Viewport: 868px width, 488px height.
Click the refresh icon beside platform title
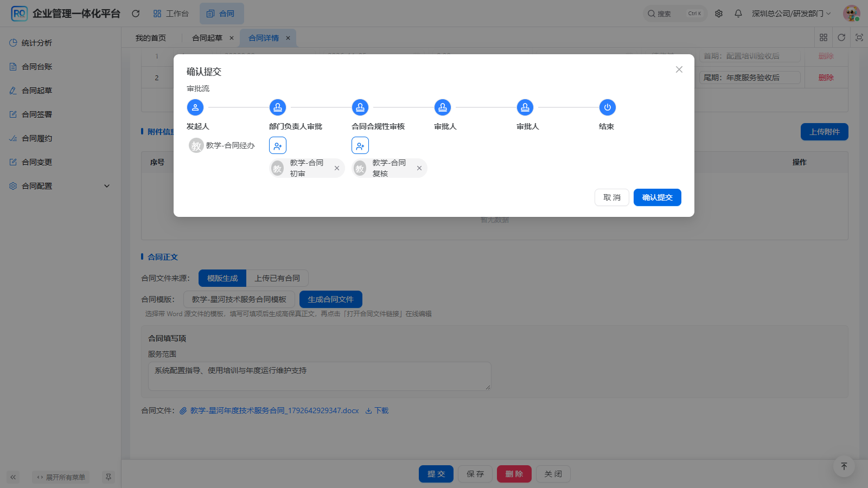136,14
